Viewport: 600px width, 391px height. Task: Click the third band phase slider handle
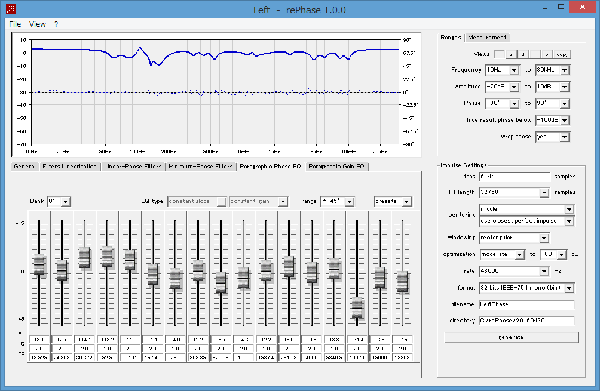[85, 258]
